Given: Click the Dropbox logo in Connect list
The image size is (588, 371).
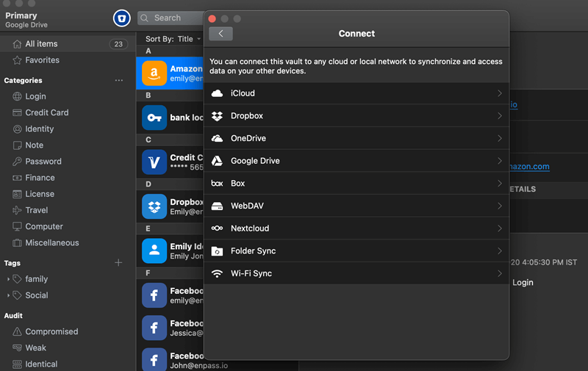Looking at the screenshot, I should pyautogui.click(x=217, y=116).
